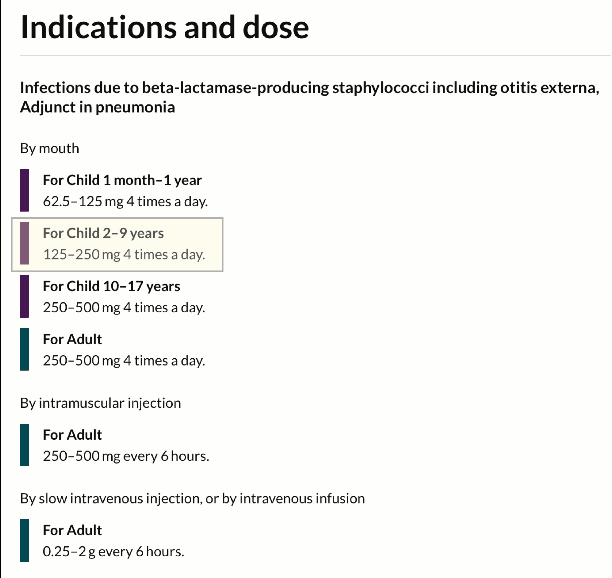
Task: Click the "Indications and dose" heading
Action: tap(165, 26)
